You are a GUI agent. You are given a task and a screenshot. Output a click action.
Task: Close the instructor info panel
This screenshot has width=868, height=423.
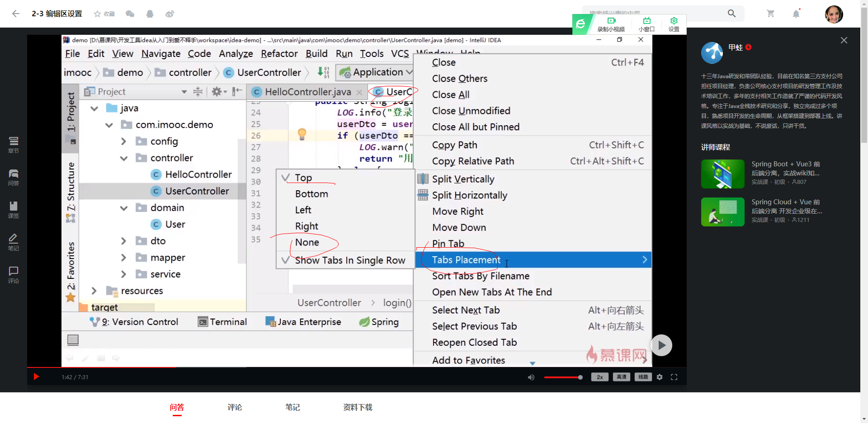coord(844,40)
